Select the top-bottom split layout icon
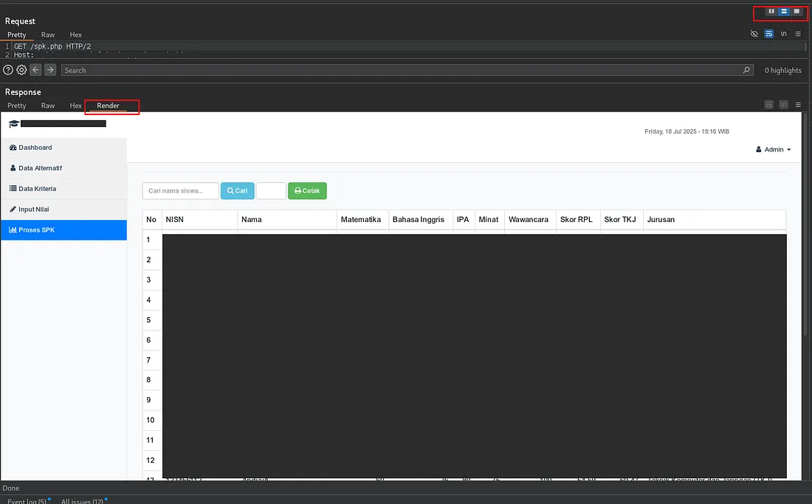This screenshot has height=504, width=812. (783, 11)
